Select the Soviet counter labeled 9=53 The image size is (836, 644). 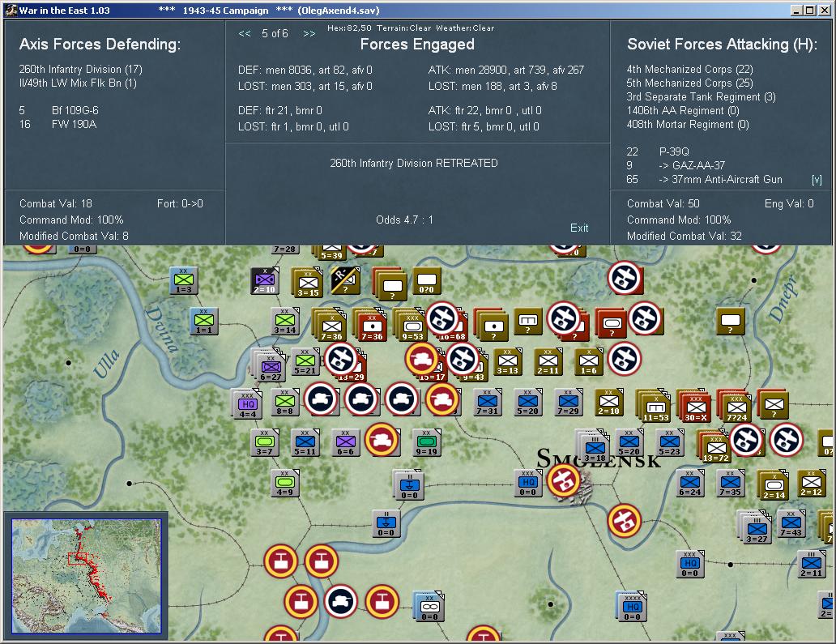(x=412, y=325)
